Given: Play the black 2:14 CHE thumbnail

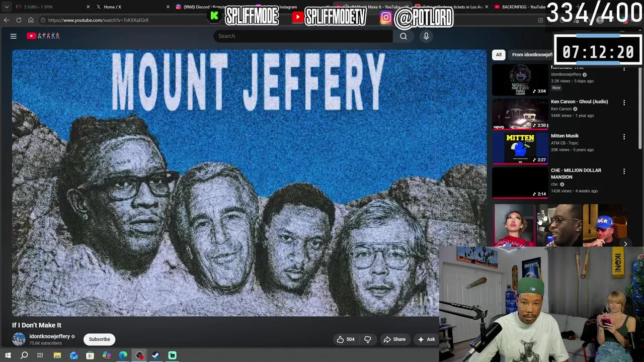Looking at the screenshot, I should point(520,183).
